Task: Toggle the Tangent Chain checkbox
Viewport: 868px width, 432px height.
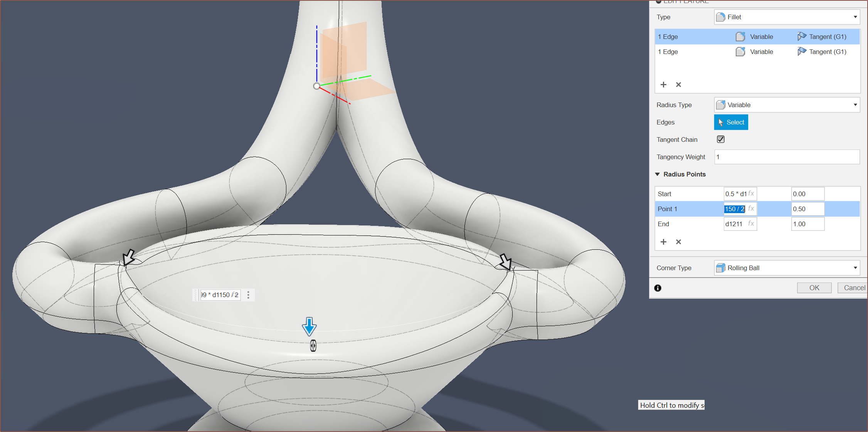Action: pyautogui.click(x=720, y=139)
